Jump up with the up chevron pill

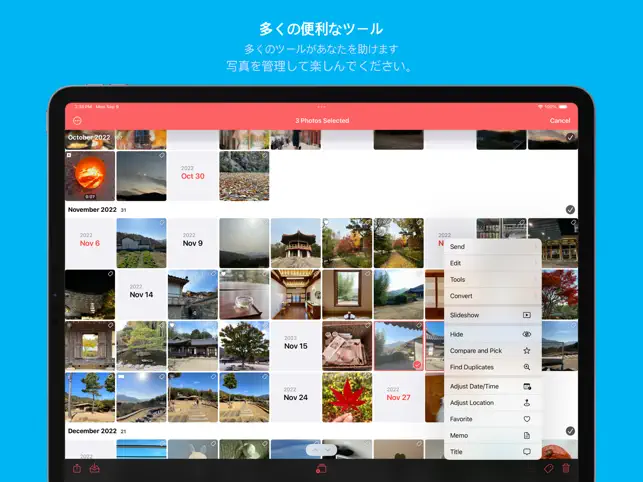315,450
